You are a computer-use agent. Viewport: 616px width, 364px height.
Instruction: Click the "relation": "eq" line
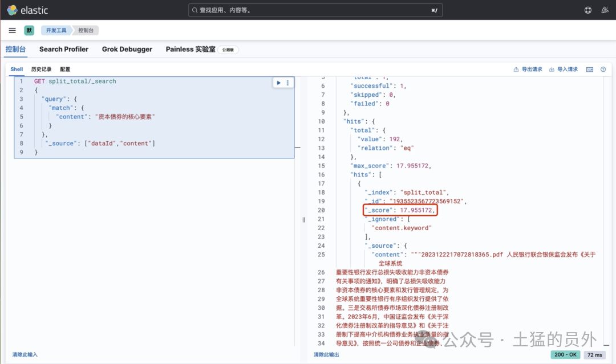tap(386, 148)
